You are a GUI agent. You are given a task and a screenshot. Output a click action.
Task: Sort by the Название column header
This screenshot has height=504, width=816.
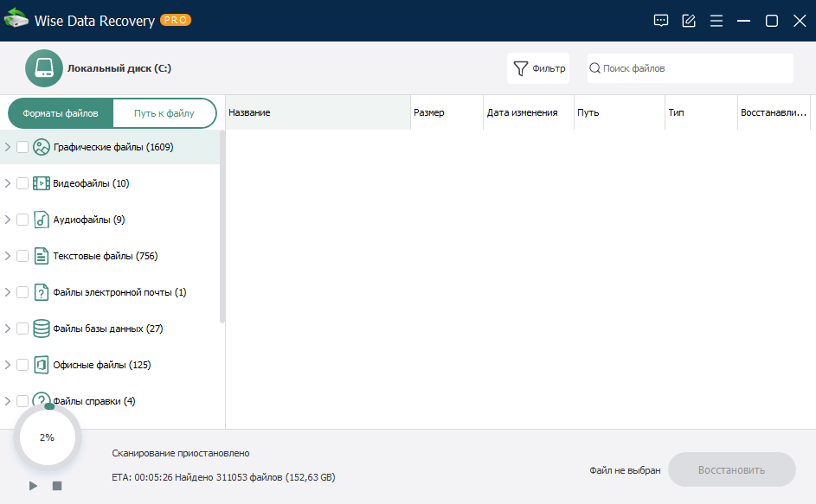coord(318,112)
